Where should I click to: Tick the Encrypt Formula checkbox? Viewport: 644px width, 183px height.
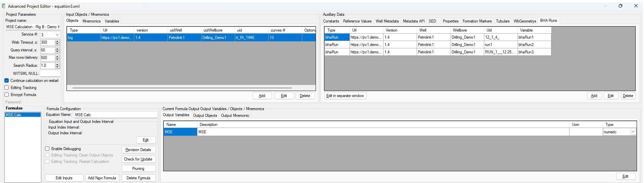[7, 95]
